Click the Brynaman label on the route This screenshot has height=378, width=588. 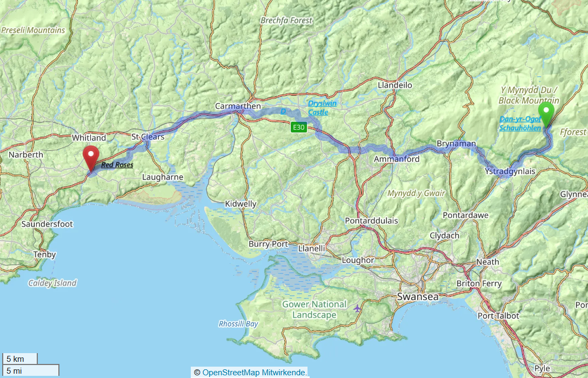pos(456,144)
